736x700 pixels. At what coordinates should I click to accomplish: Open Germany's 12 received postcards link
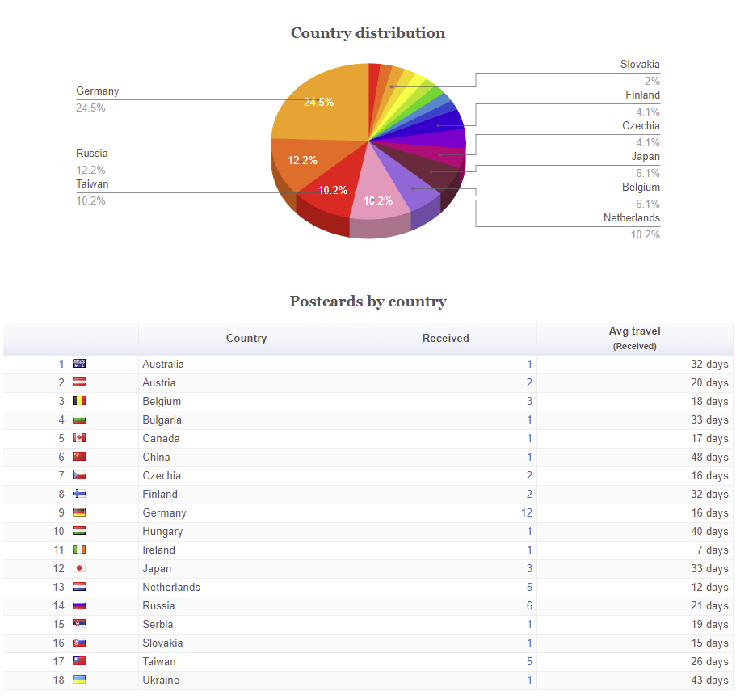527,512
